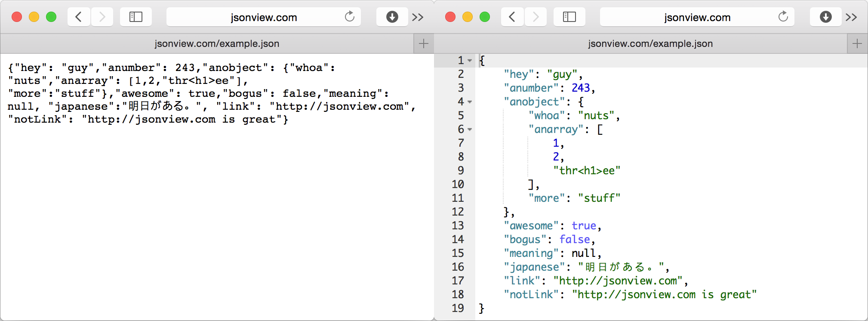Click the false value for bogus
The width and height of the screenshot is (868, 321).
(x=575, y=240)
